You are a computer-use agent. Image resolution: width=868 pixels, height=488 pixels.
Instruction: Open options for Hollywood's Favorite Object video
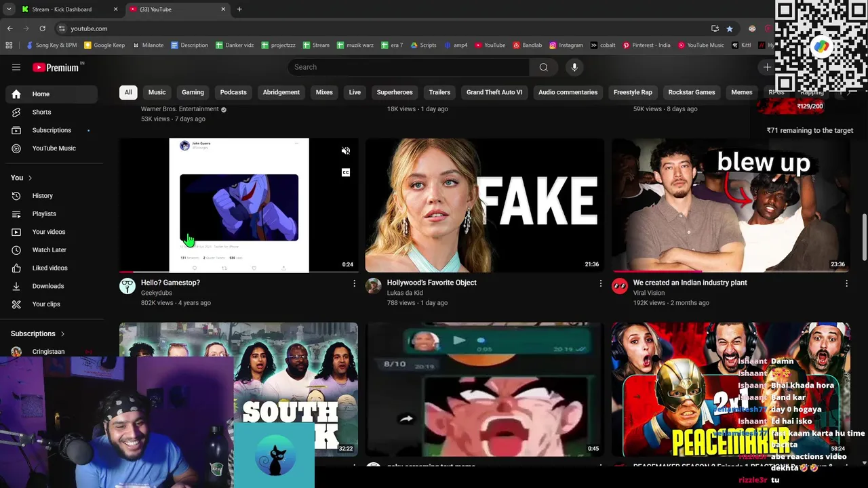pyautogui.click(x=600, y=283)
